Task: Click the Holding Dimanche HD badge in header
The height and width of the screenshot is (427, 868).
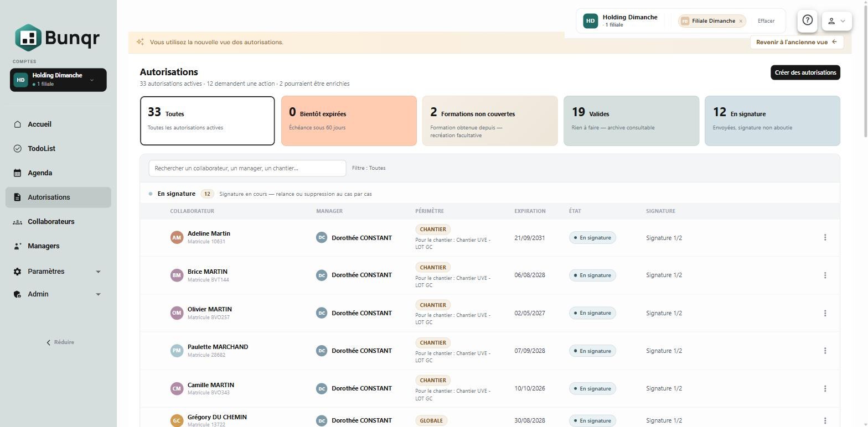Action: (x=590, y=21)
